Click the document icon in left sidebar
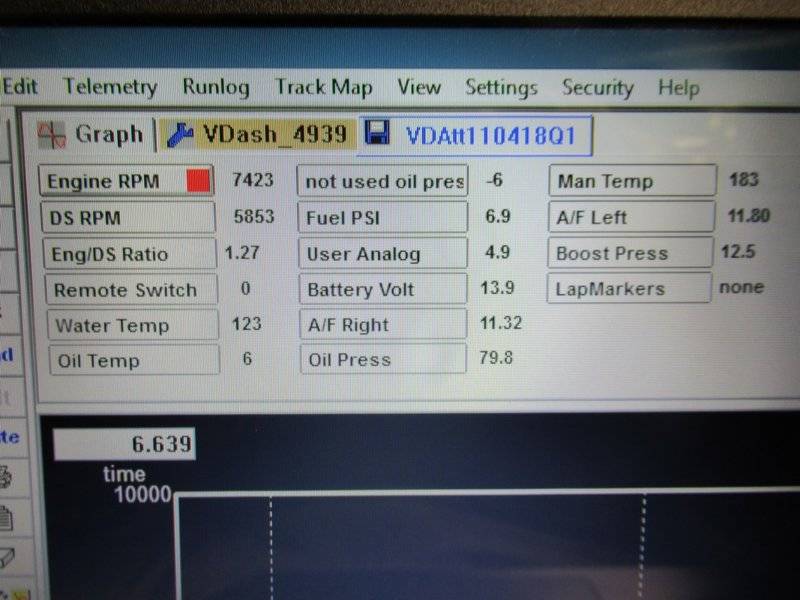 [5, 518]
